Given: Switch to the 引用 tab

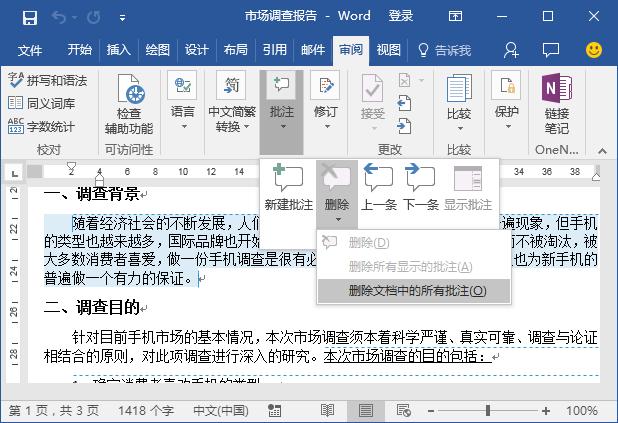Looking at the screenshot, I should point(274,50).
